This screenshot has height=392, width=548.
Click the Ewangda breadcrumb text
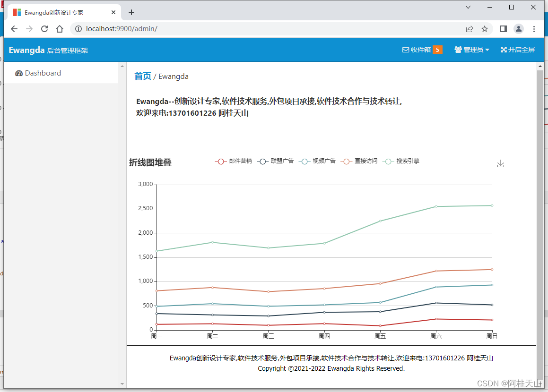[174, 77]
